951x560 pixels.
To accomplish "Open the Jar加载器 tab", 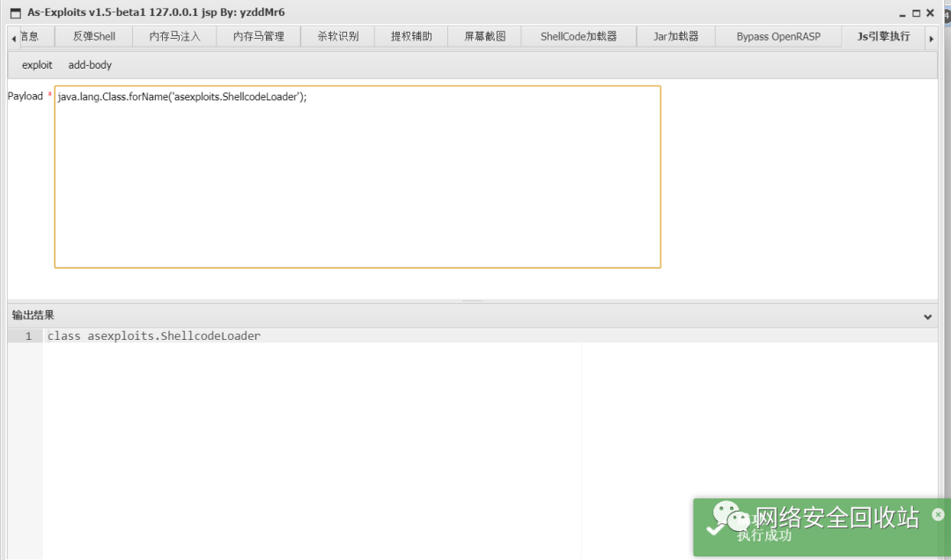I will (x=675, y=36).
